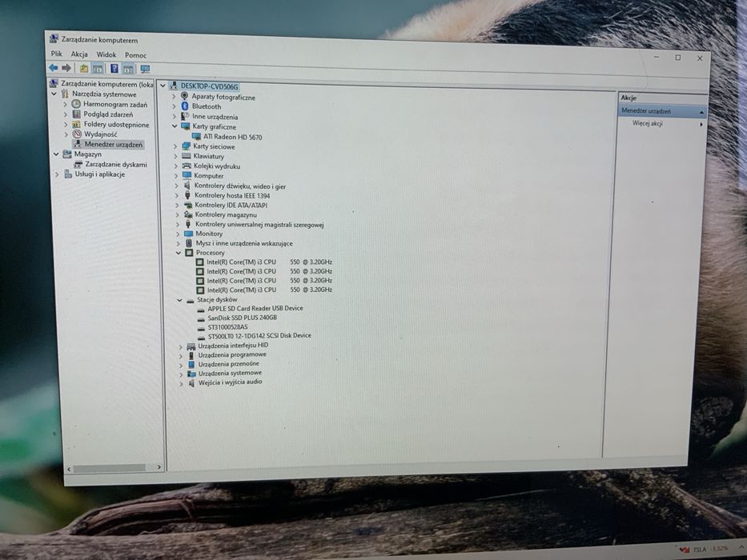Click the left pane horizontal scrollbar
This screenshot has height=560, width=747.
click(109, 468)
